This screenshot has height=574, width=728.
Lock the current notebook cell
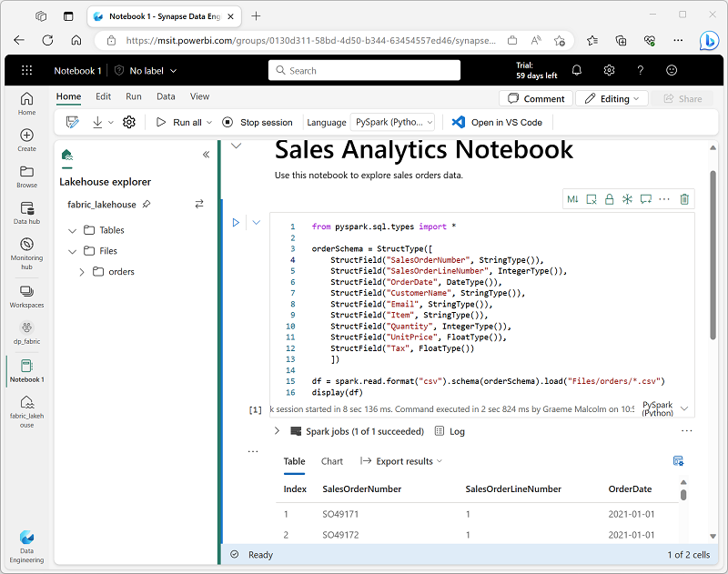(610, 198)
